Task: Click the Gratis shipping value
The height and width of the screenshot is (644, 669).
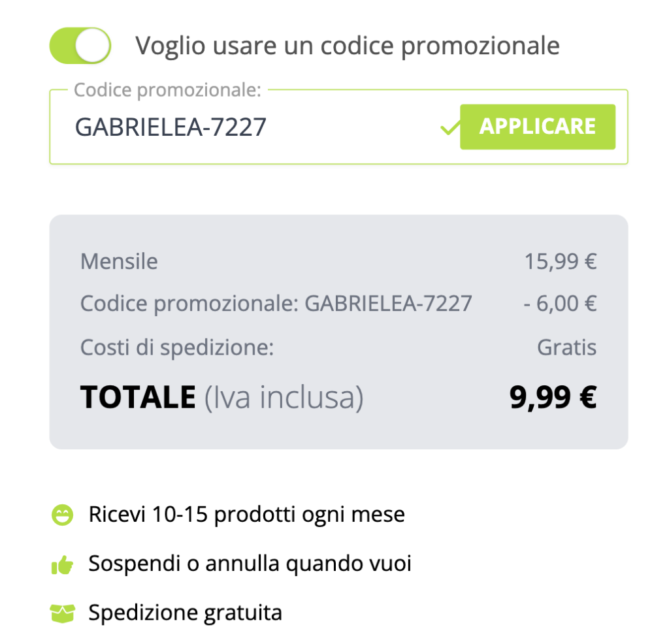Action: (x=566, y=347)
